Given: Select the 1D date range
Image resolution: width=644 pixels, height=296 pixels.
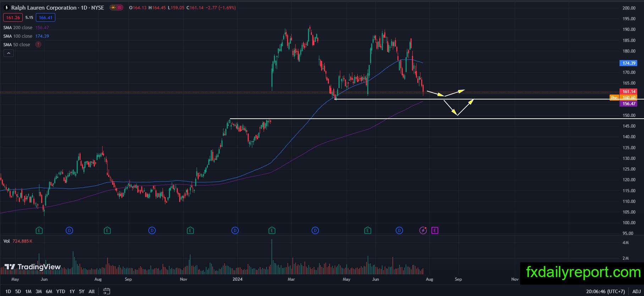Looking at the screenshot, I should (8, 291).
